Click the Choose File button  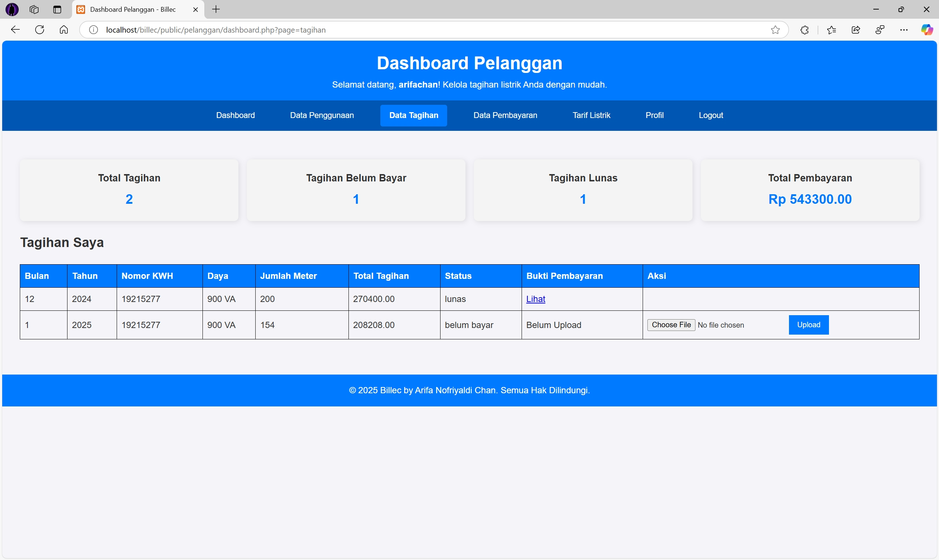pos(671,325)
